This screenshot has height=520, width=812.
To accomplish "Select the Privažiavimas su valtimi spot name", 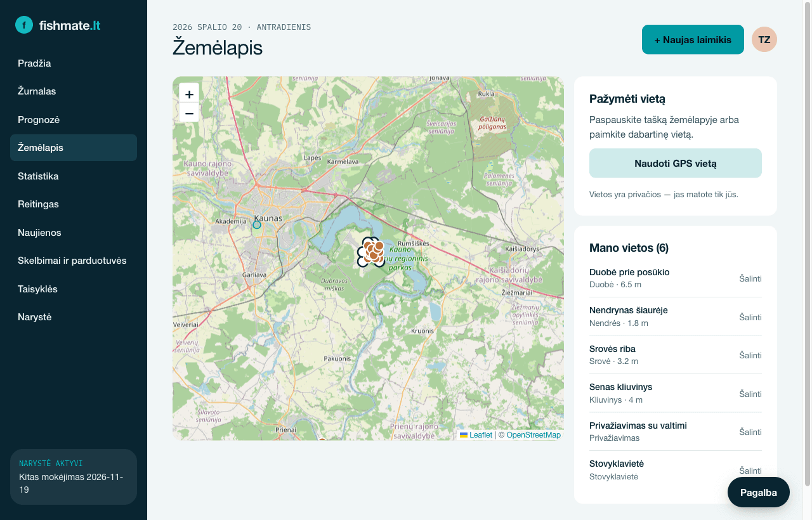I will (638, 426).
